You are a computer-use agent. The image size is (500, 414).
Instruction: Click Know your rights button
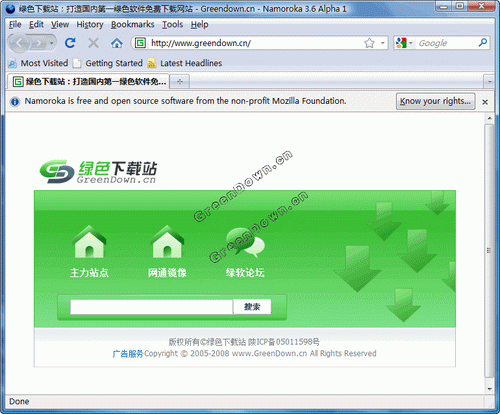point(435,101)
